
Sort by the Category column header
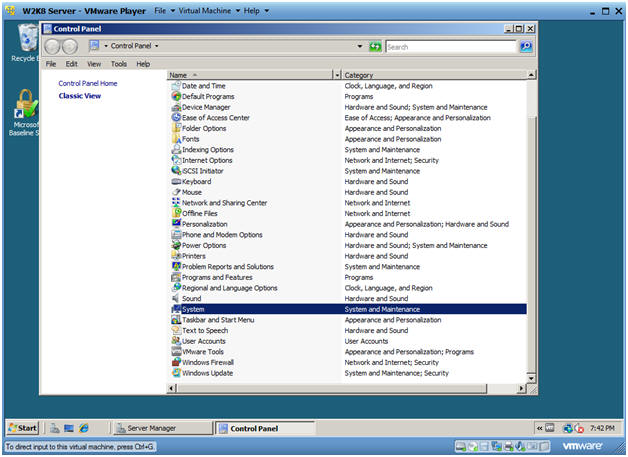[435, 75]
